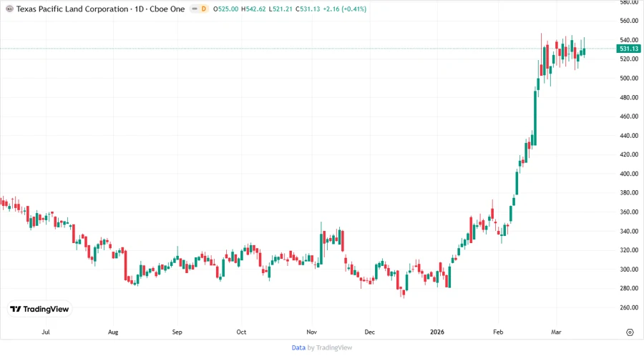This screenshot has width=644, height=356.
Task: Click the 400.00 price axis label
Action: [629, 174]
